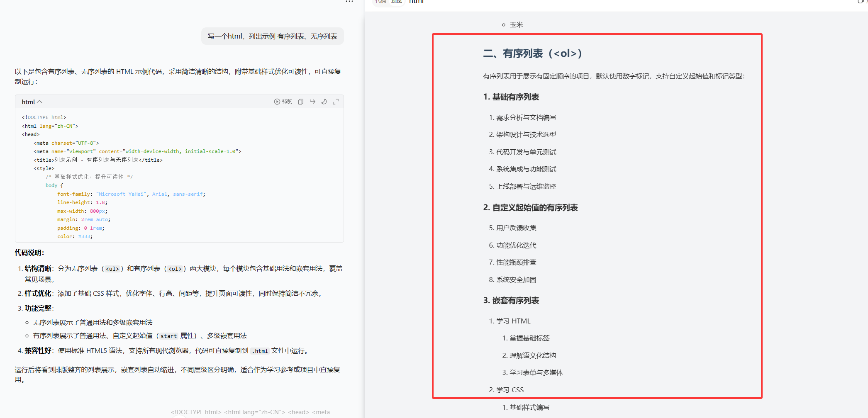Forward the code to a new message
This screenshot has height=418, width=868.
coord(312,102)
